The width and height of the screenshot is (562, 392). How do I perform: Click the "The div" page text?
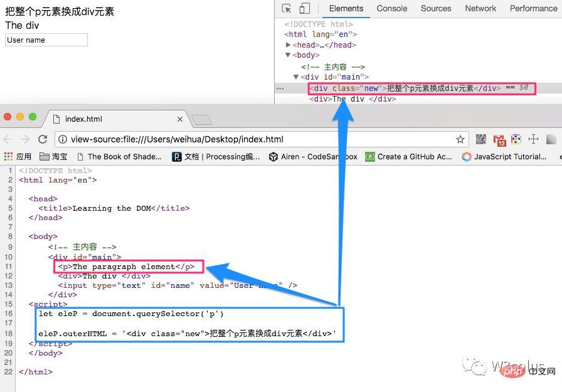[x=22, y=26]
